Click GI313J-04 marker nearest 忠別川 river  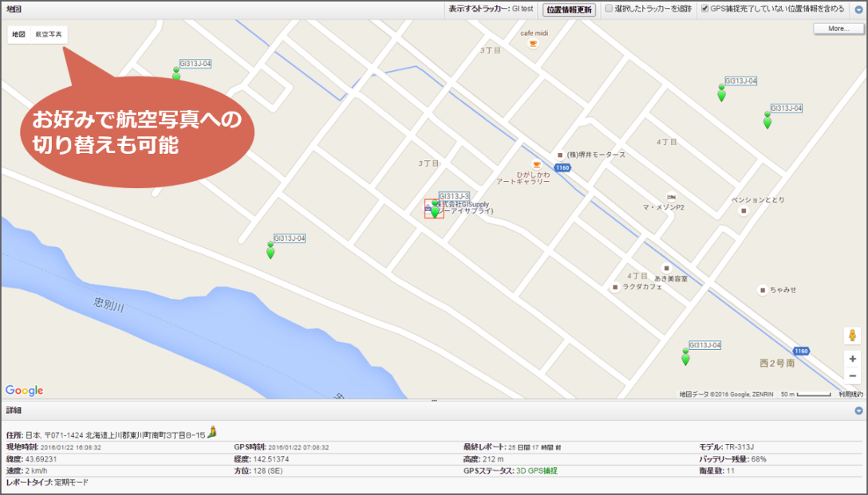(x=270, y=250)
